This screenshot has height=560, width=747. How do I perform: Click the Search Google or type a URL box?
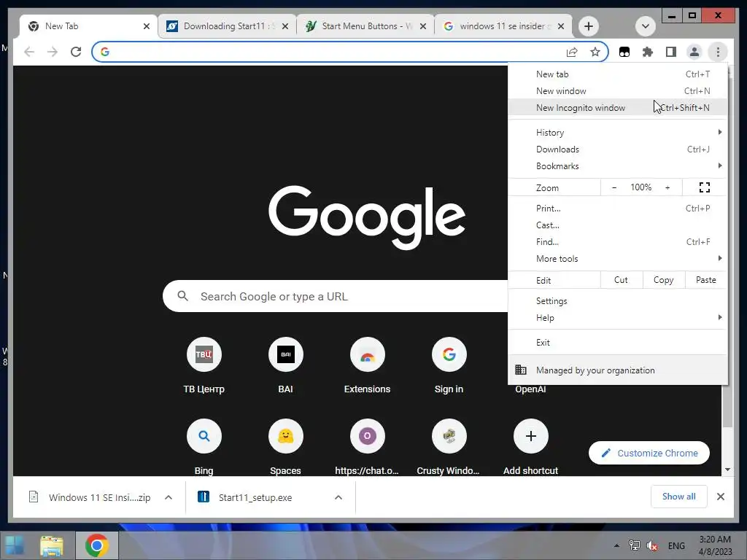tap(336, 296)
